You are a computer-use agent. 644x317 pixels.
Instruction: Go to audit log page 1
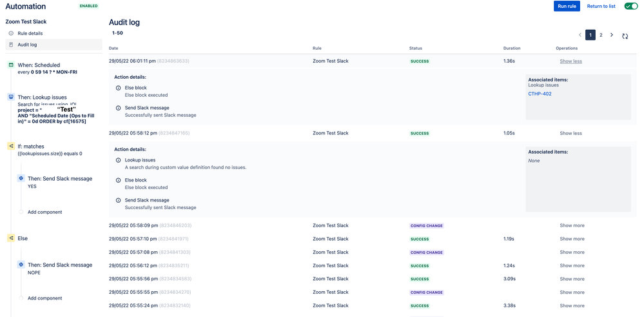coord(590,36)
